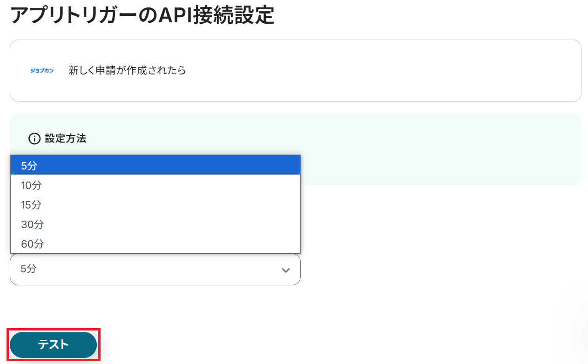588x364 pixels.
Task: Select the highlighted 5分 option in the list
Action: pyautogui.click(x=29, y=165)
